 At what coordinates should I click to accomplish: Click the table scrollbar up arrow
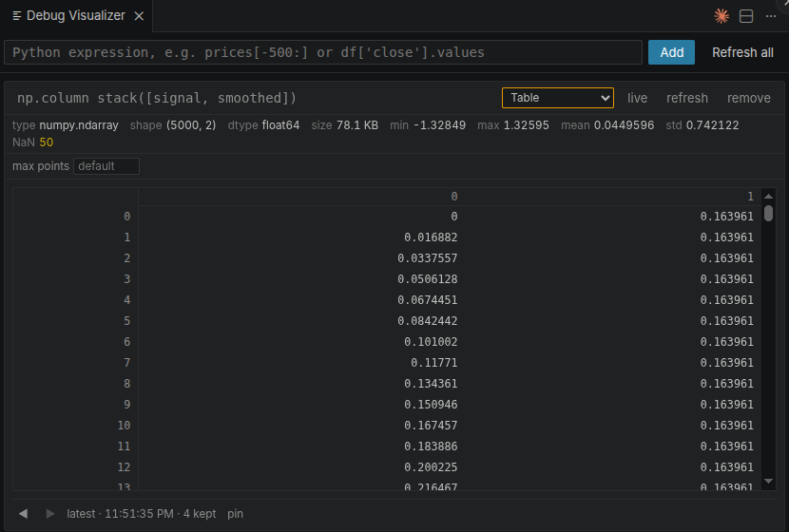(x=768, y=197)
